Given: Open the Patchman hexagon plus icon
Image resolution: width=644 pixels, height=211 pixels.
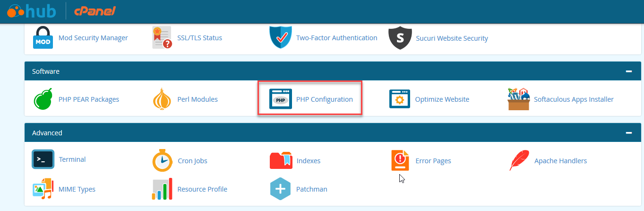Looking at the screenshot, I should (x=281, y=189).
